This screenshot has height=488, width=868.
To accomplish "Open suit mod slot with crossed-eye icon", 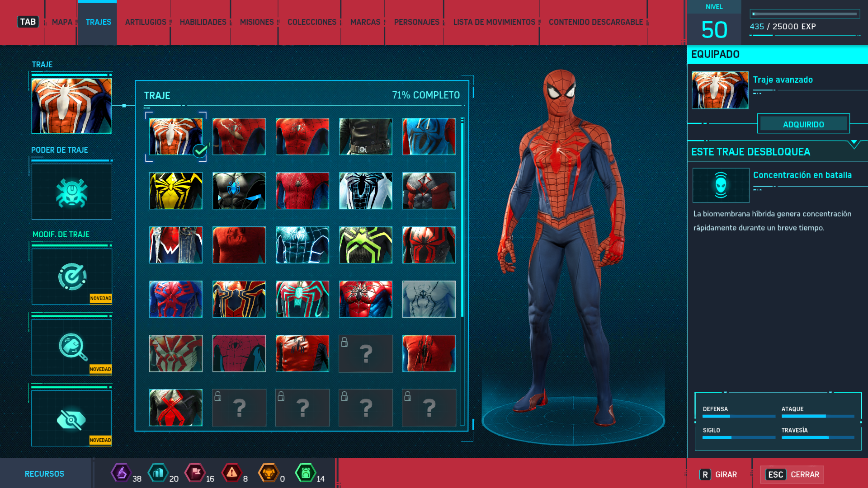I will 71,418.
